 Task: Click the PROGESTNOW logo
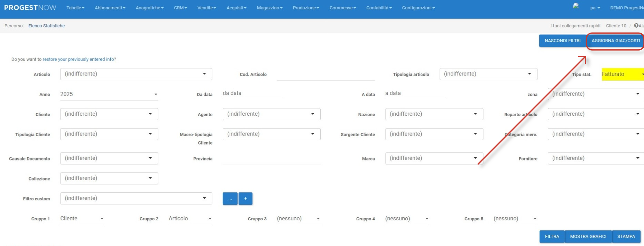pyautogui.click(x=30, y=8)
